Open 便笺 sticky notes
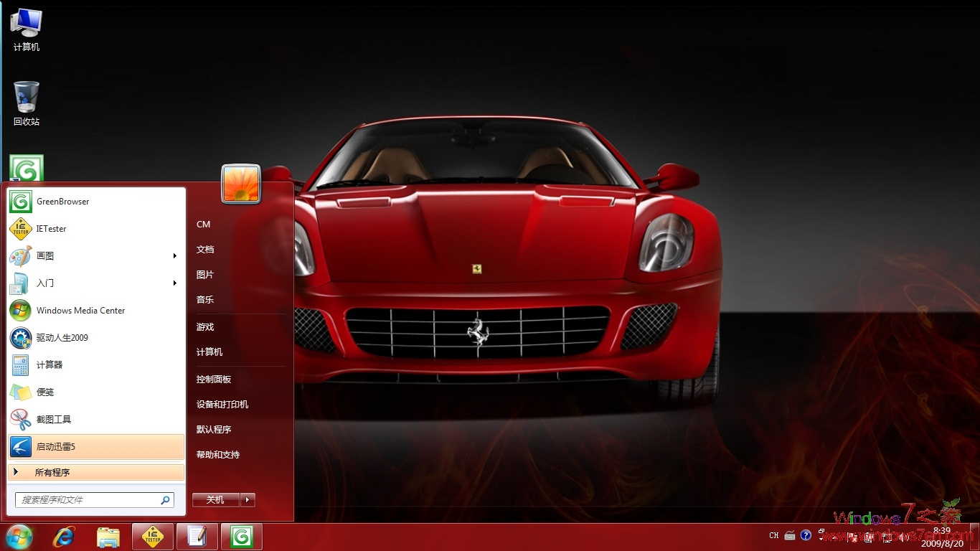The image size is (980, 551). click(x=45, y=392)
